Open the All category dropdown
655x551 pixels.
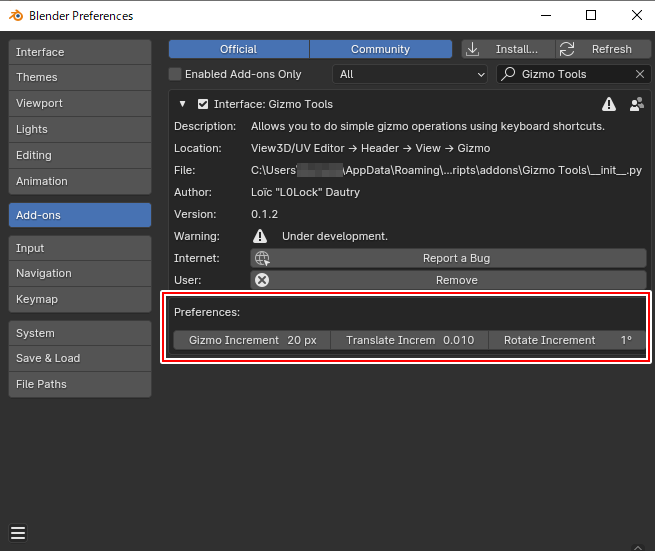pos(410,74)
